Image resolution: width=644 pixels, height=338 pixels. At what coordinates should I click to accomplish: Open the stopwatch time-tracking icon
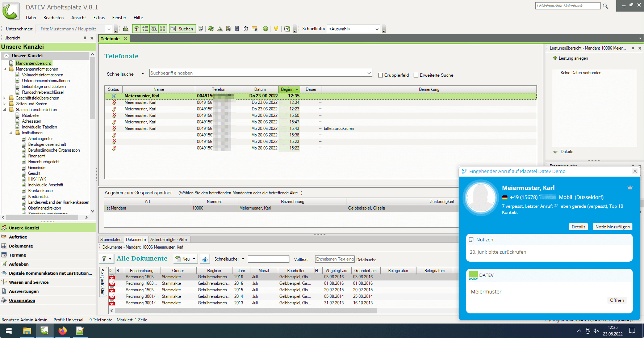point(246,29)
